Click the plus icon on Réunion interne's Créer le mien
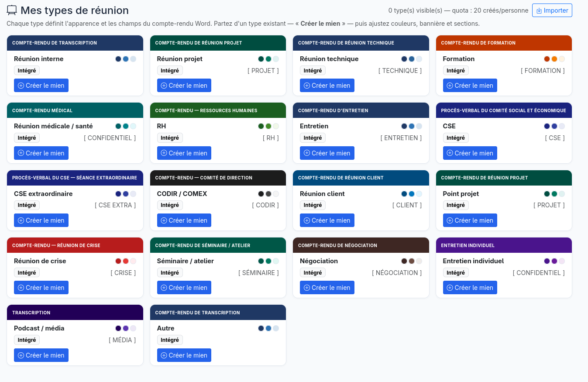This screenshot has width=588, height=382. [21, 86]
